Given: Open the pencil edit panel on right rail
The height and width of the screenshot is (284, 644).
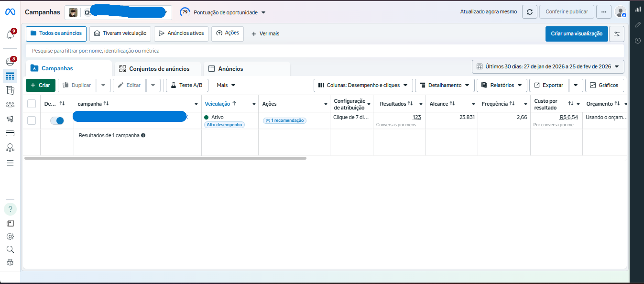Looking at the screenshot, I should tap(638, 25).
